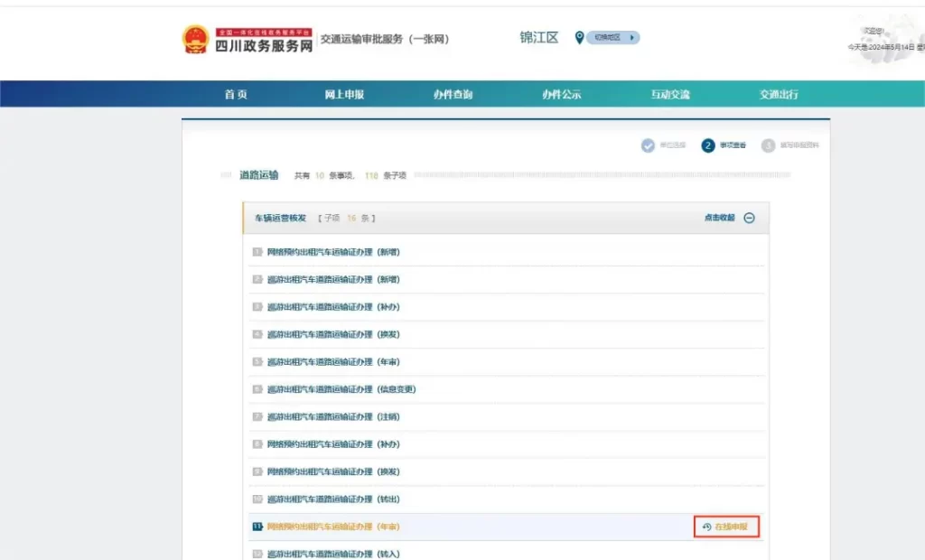
Task: Open 巡游出租汽车道路运输证办理 (转入)
Action: (x=333, y=554)
